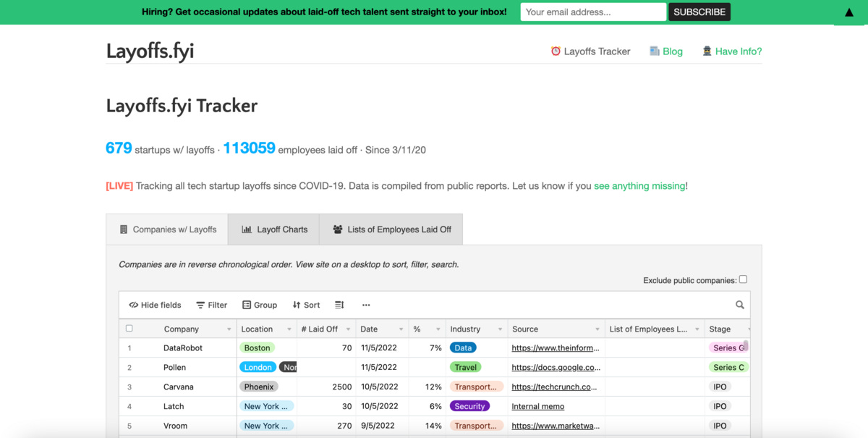
Task: Expand the Company column dropdown arrow
Action: click(x=229, y=329)
